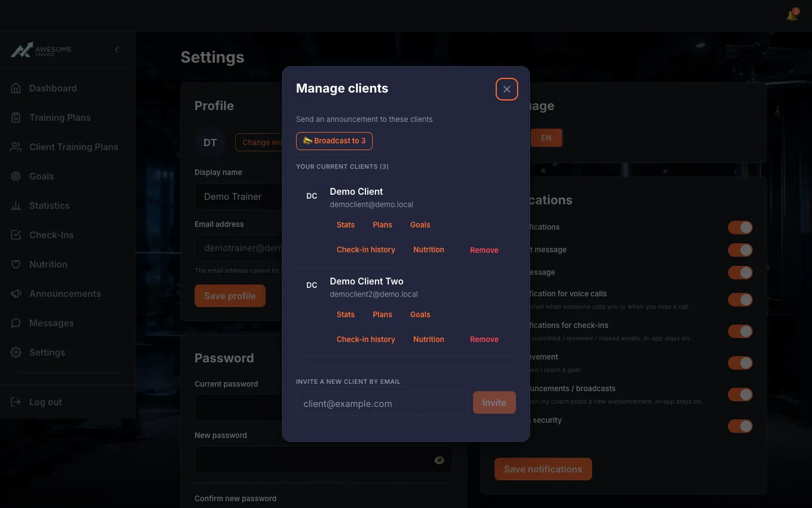Open Goals for Demo Client
Screen dimensions: 812x508
[420, 225]
